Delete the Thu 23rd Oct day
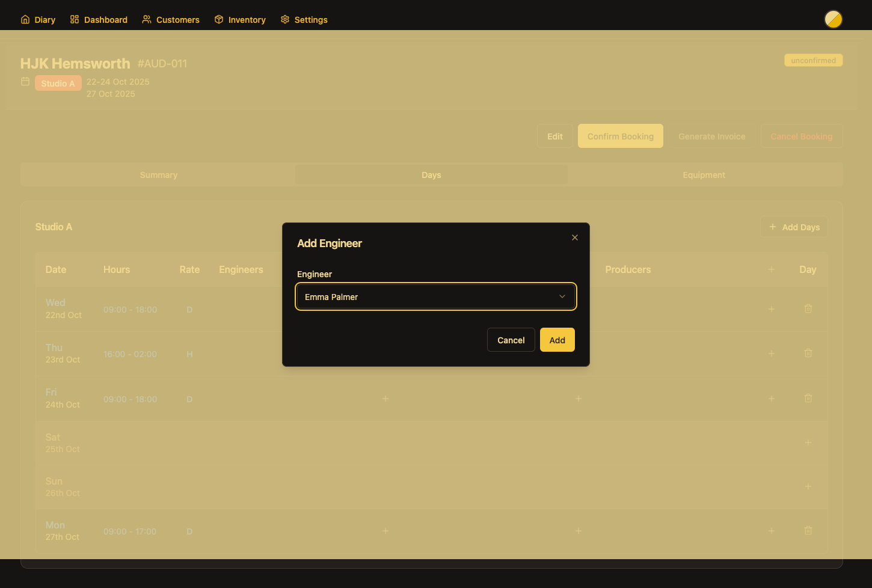The width and height of the screenshot is (872, 588). 808,354
